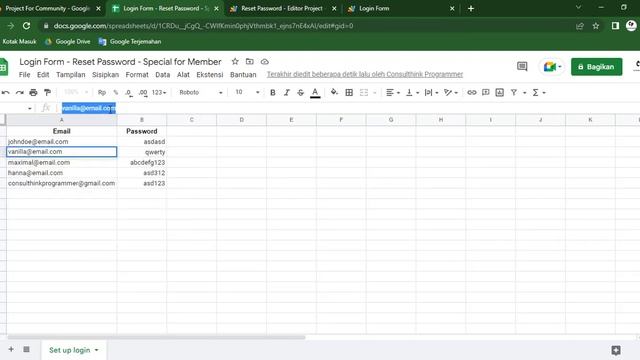Select cell johndoe@email.com
Viewport: 640px width, 360px height.
(x=62, y=142)
